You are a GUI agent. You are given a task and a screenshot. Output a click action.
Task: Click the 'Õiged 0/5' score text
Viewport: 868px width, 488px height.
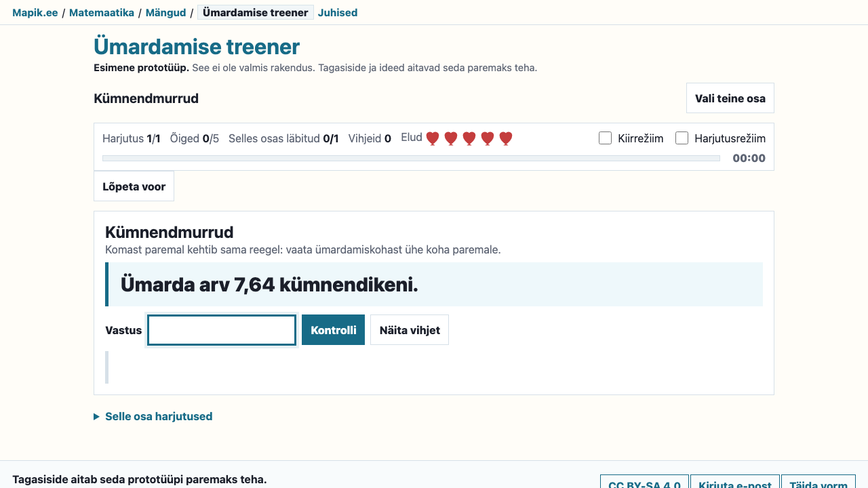click(195, 139)
